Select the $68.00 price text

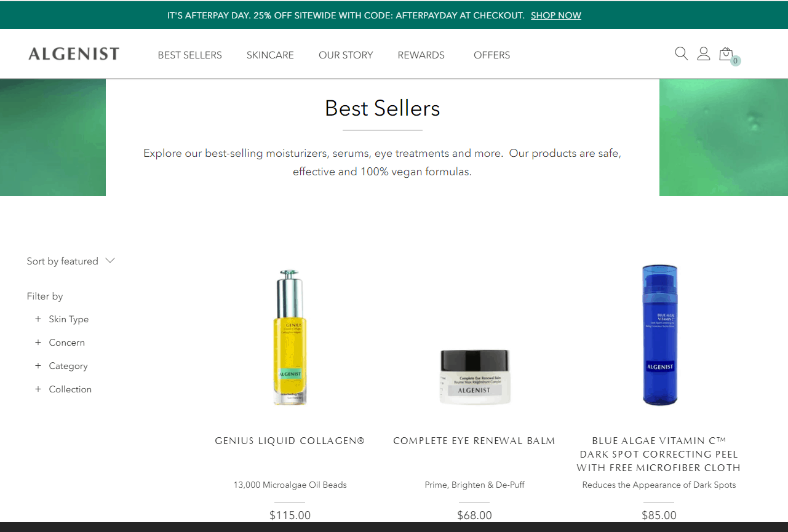click(x=474, y=515)
